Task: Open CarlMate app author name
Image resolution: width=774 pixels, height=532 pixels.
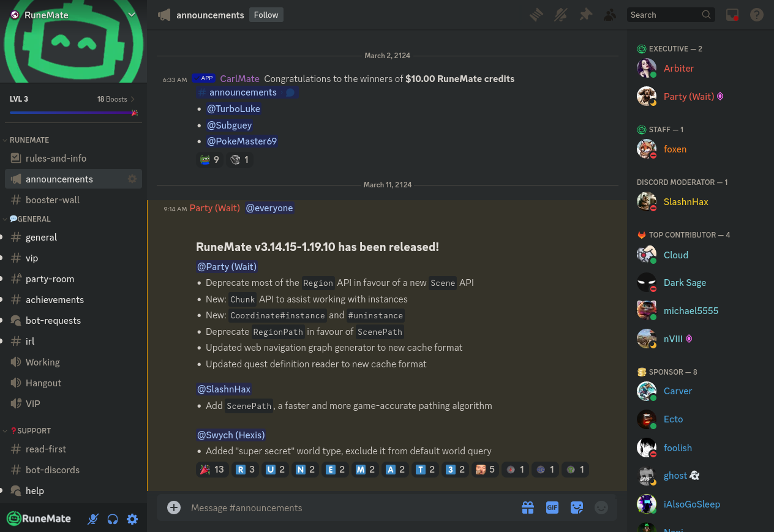Action: (x=239, y=79)
